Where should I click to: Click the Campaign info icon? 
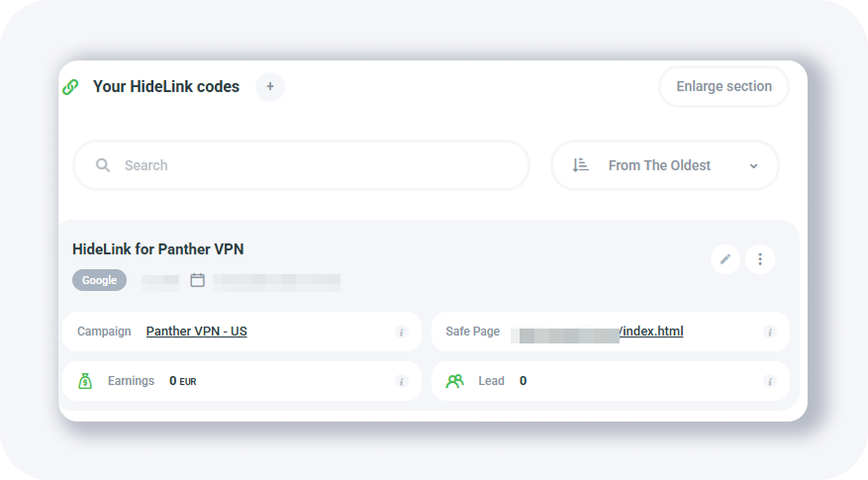(402, 332)
